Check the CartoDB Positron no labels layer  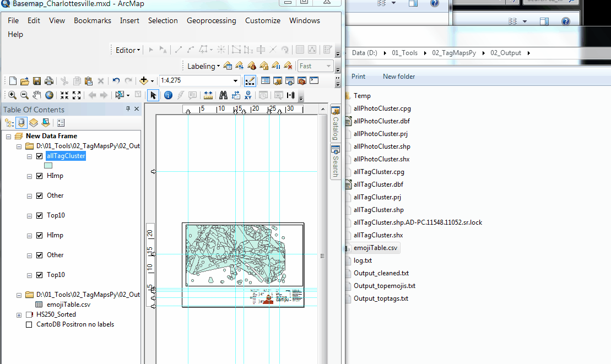tap(30, 324)
